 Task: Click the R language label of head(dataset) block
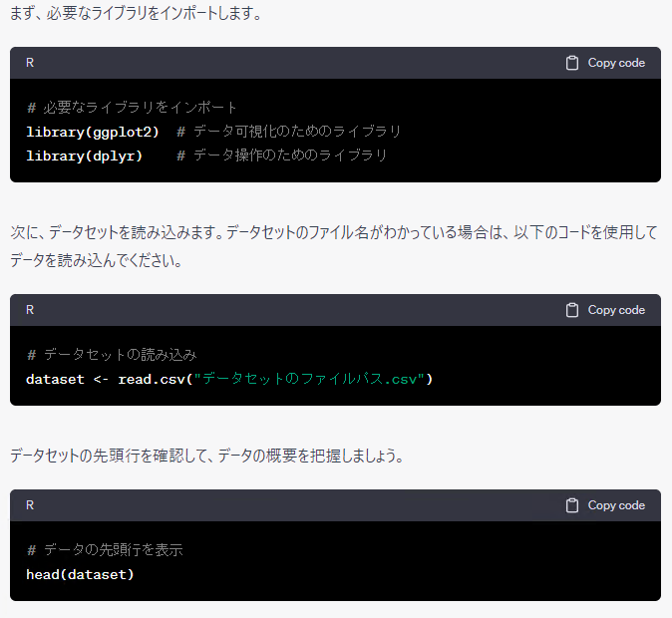click(x=30, y=505)
